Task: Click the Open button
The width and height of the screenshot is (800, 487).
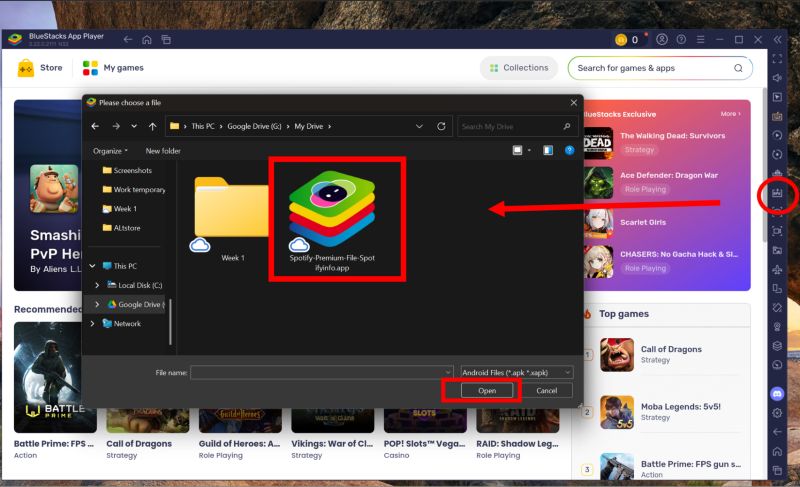Action: click(487, 391)
